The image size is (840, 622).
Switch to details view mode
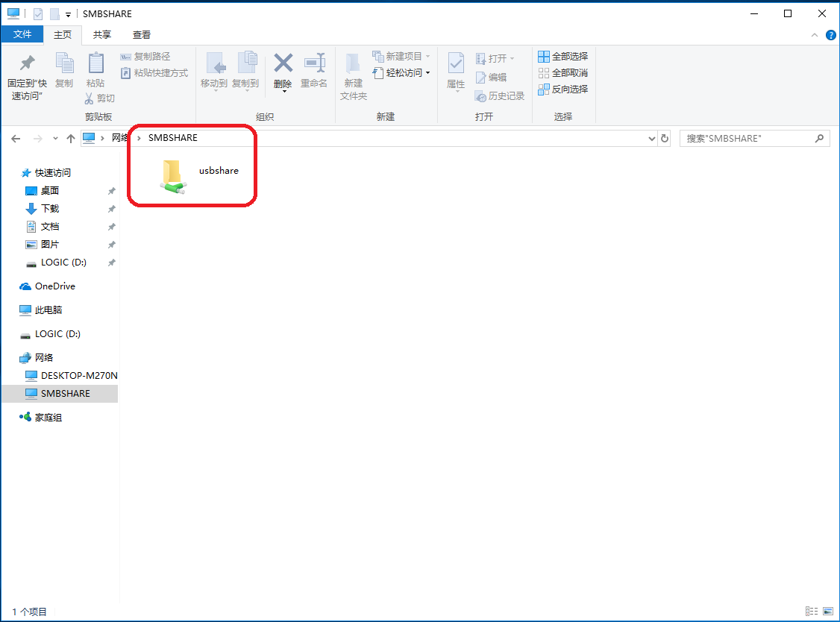pos(812,612)
